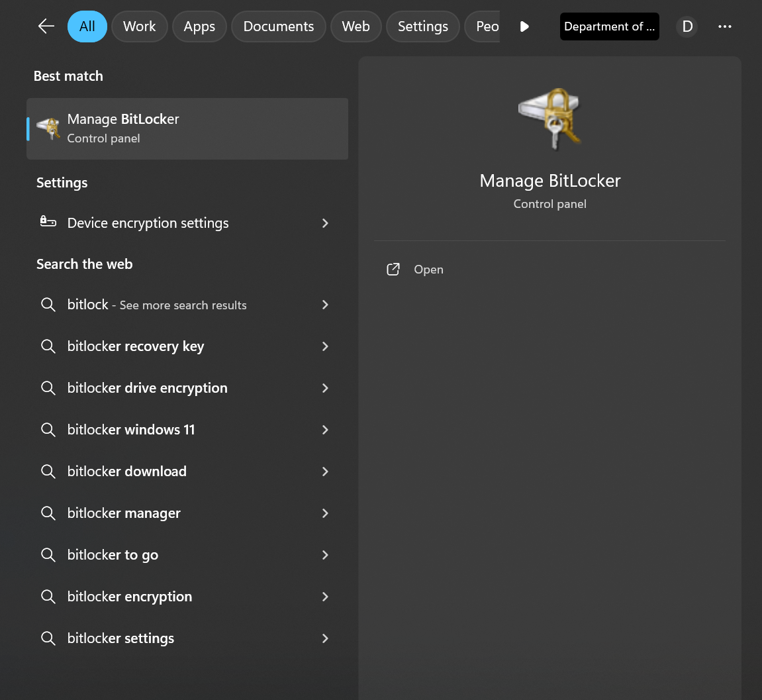762x700 pixels.
Task: Expand Device encryption settings chevron
Action: coord(325,223)
